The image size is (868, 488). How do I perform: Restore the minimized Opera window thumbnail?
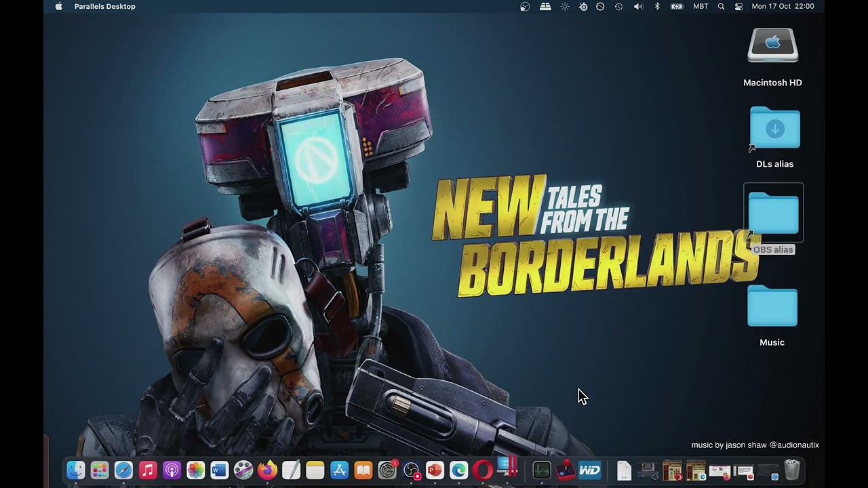[x=672, y=470]
